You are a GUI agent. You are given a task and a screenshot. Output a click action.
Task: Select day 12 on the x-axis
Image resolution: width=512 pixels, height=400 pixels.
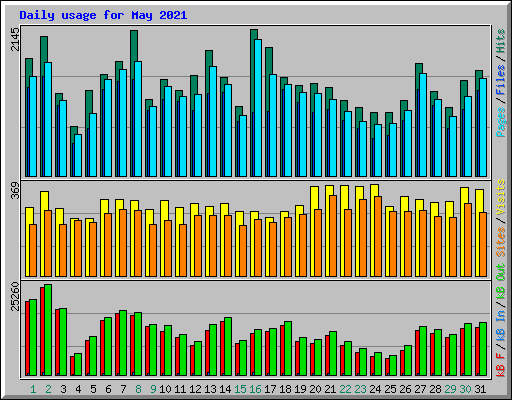click(195, 389)
